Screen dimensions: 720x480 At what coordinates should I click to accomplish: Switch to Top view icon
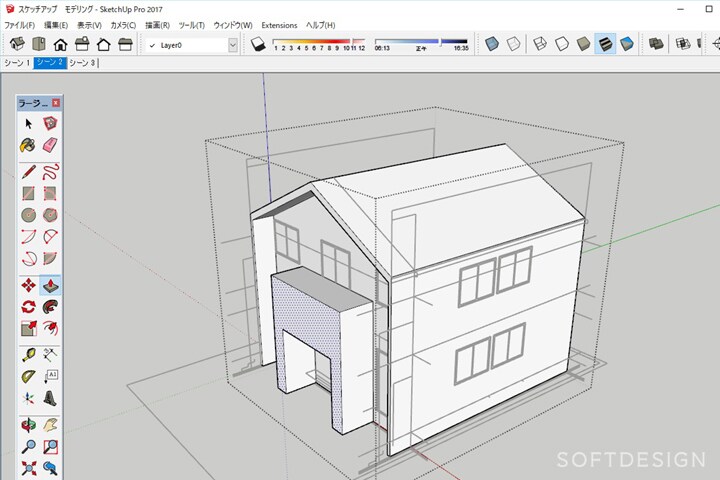(x=39, y=44)
